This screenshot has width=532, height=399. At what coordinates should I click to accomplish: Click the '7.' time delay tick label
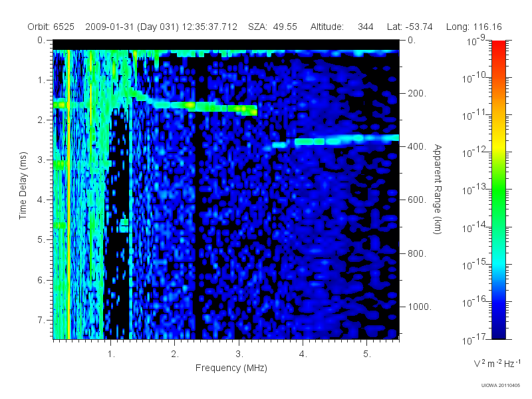click(41, 320)
